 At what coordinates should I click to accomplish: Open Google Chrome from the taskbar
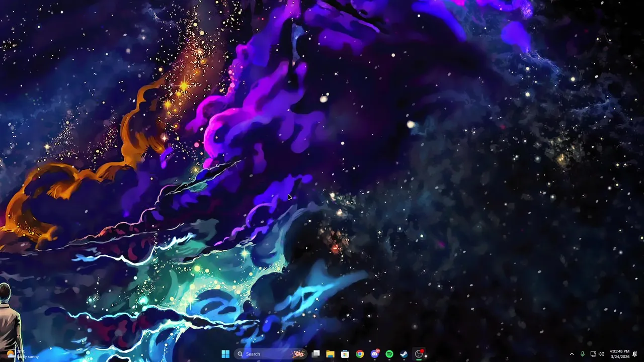point(360,354)
